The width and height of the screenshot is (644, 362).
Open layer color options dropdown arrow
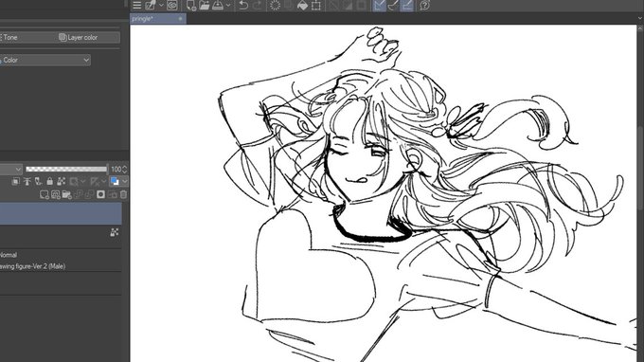pyautogui.click(x=125, y=181)
